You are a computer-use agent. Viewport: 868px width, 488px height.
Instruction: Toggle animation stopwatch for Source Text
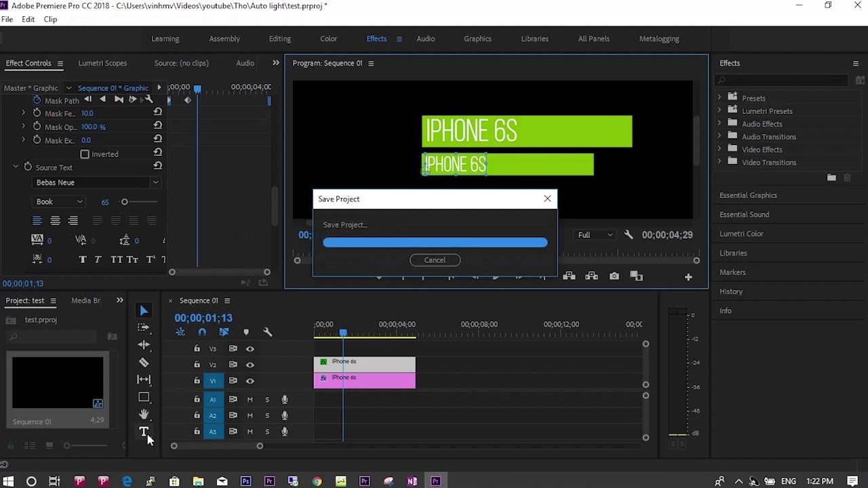point(28,167)
